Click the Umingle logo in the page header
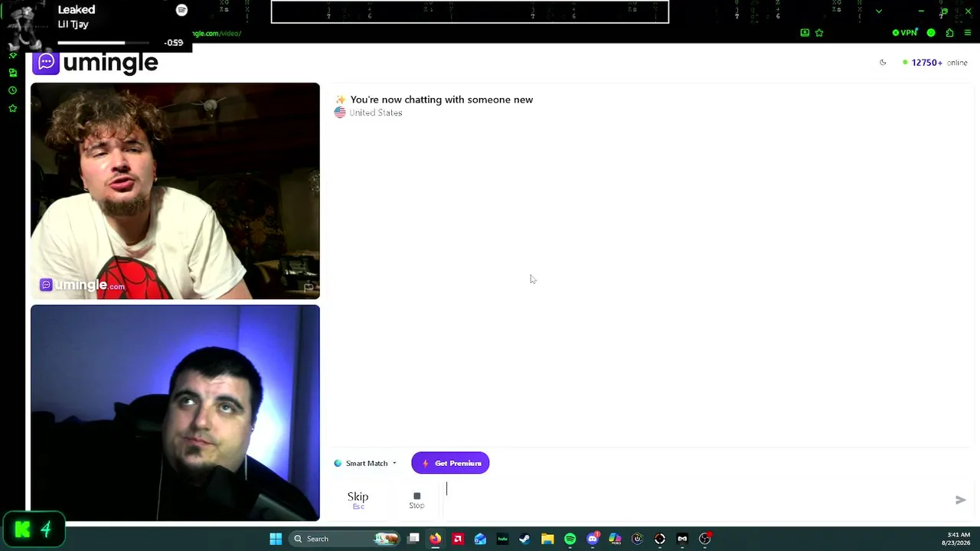This screenshot has width=980, height=551. click(96, 63)
